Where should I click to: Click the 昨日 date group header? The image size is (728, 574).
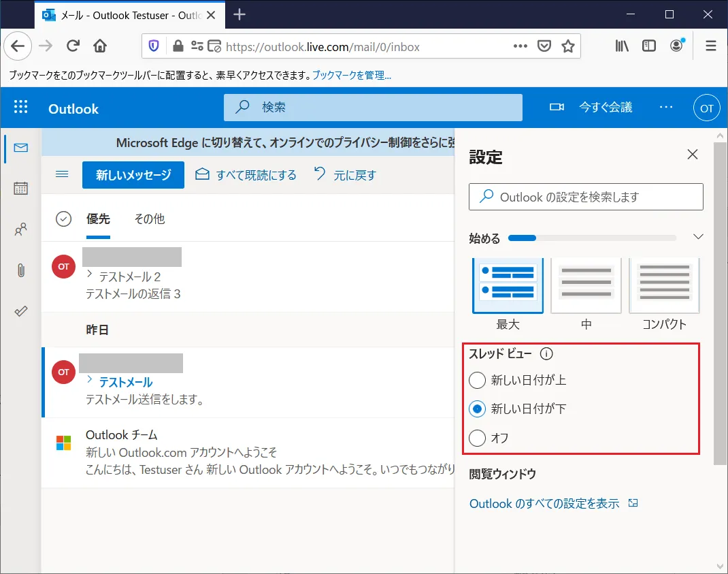(x=97, y=330)
